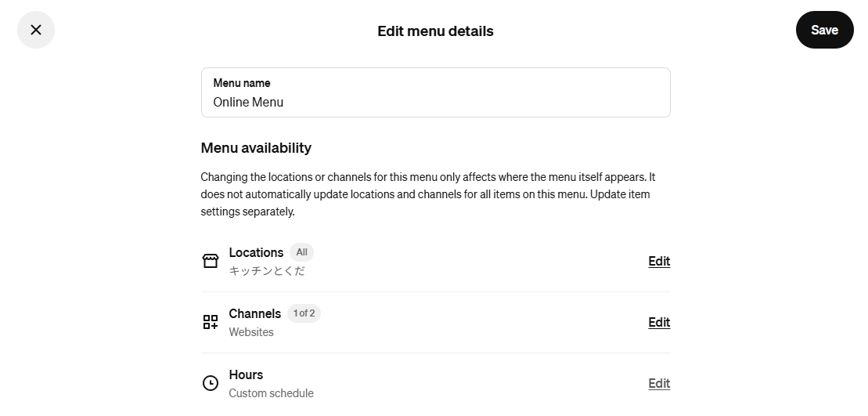The height and width of the screenshot is (416, 868).
Task: Click the Hours clock icon
Action: [211, 383]
